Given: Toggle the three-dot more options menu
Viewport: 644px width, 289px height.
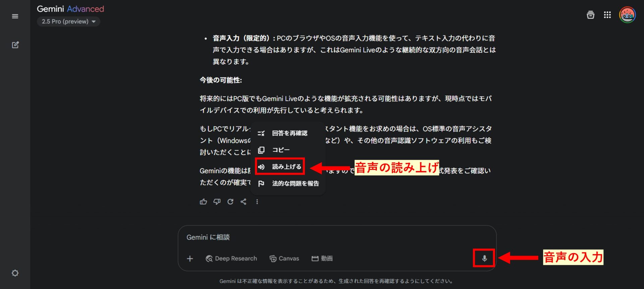Looking at the screenshot, I should 257,201.
